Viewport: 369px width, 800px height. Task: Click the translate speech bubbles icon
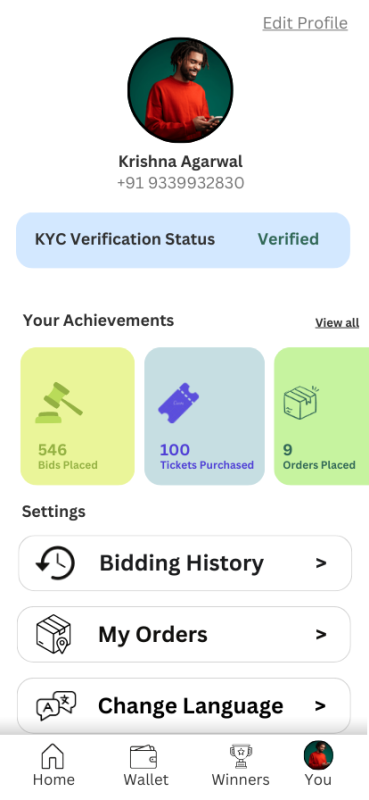(x=56, y=706)
